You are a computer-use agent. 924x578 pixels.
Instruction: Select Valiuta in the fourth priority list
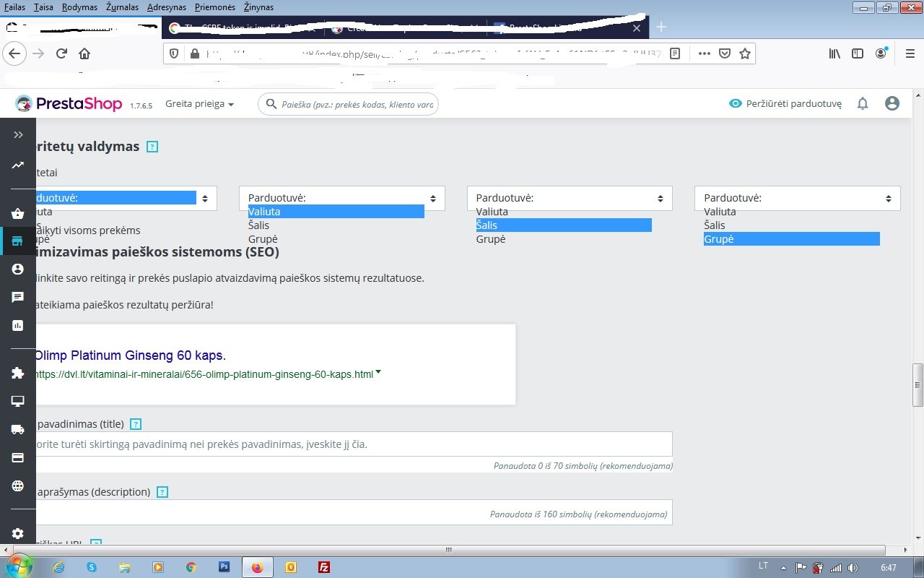(792, 212)
